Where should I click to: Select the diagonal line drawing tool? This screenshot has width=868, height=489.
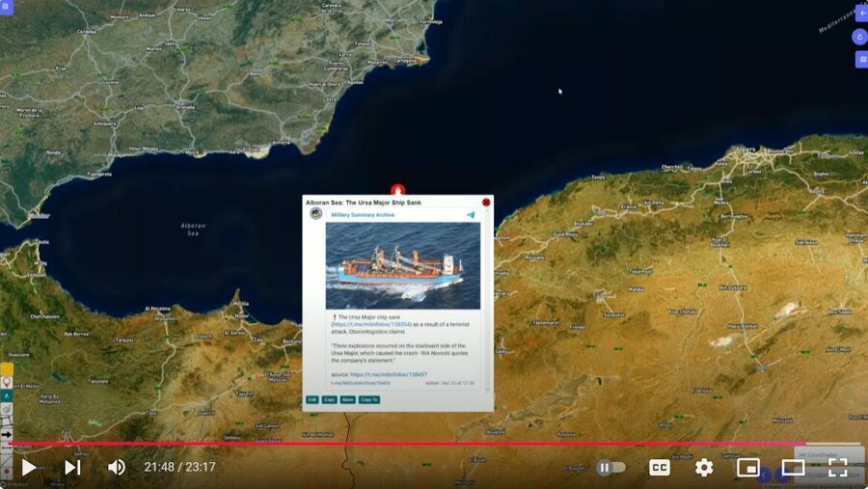click(x=7, y=460)
